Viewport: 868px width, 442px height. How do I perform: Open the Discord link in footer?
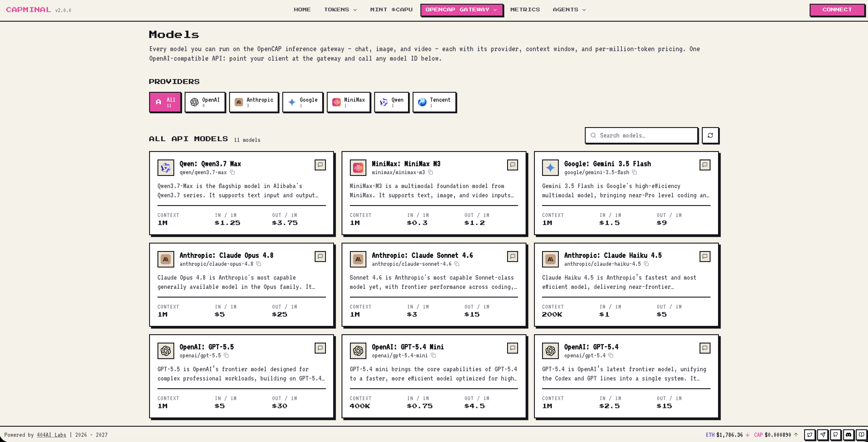(848, 434)
